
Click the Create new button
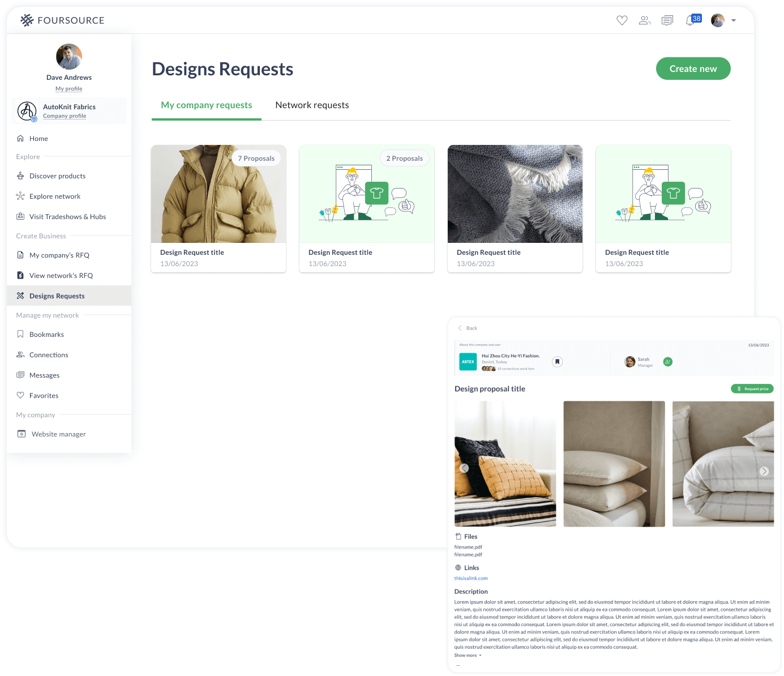pos(693,69)
